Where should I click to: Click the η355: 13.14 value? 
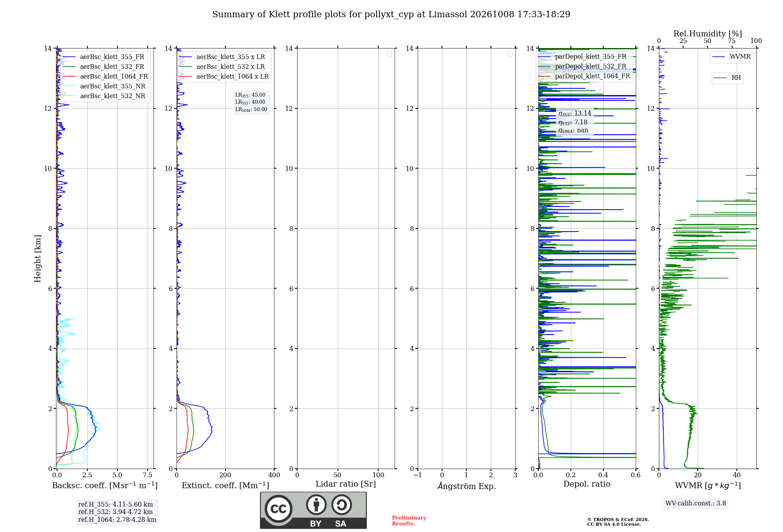(575, 113)
